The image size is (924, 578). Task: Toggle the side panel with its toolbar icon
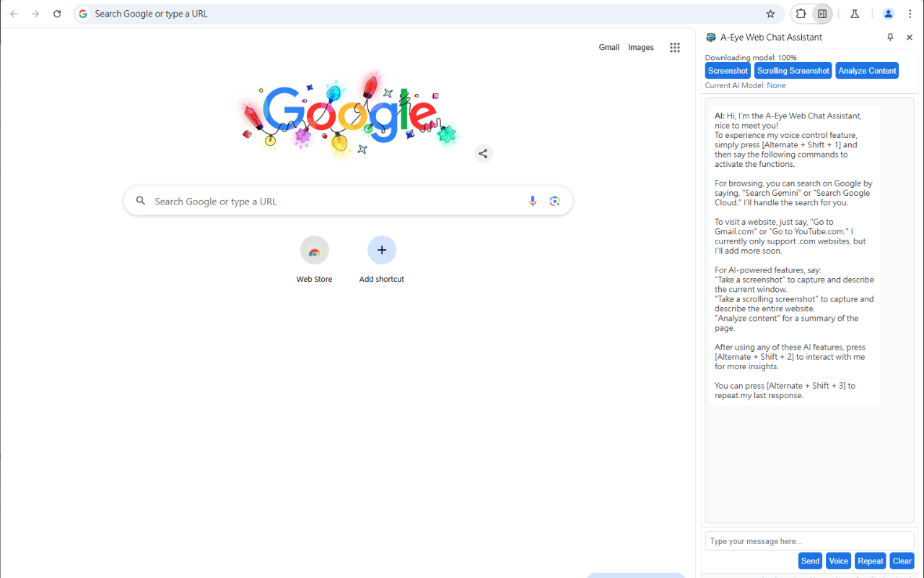click(x=823, y=14)
